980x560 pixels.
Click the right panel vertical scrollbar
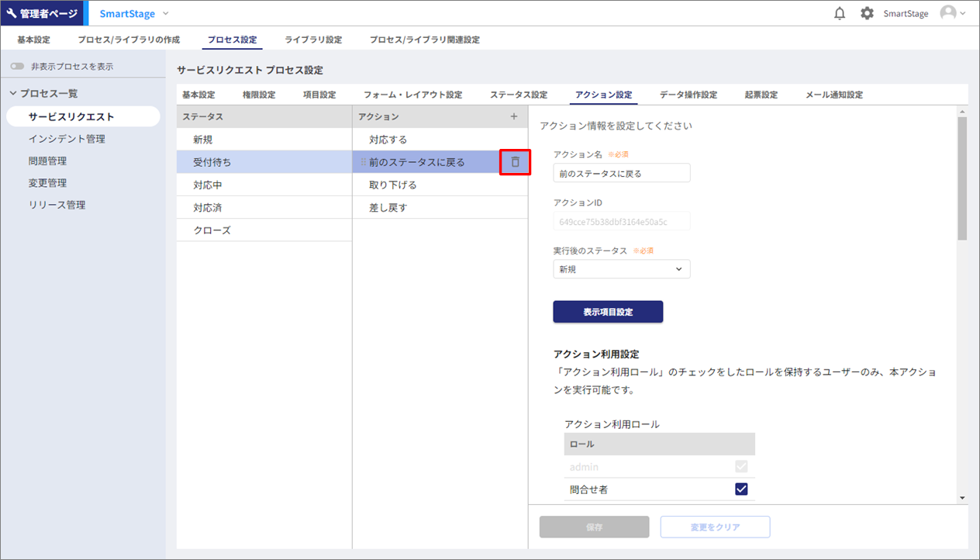[x=962, y=178]
